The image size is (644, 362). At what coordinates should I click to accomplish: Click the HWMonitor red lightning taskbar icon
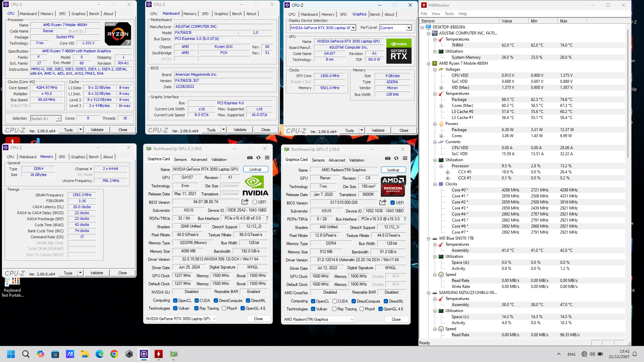click(159, 354)
